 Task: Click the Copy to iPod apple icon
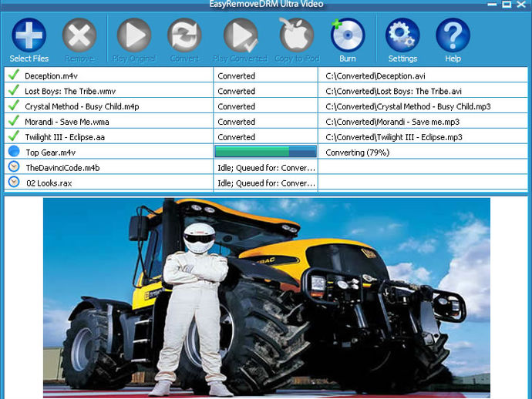tap(297, 35)
